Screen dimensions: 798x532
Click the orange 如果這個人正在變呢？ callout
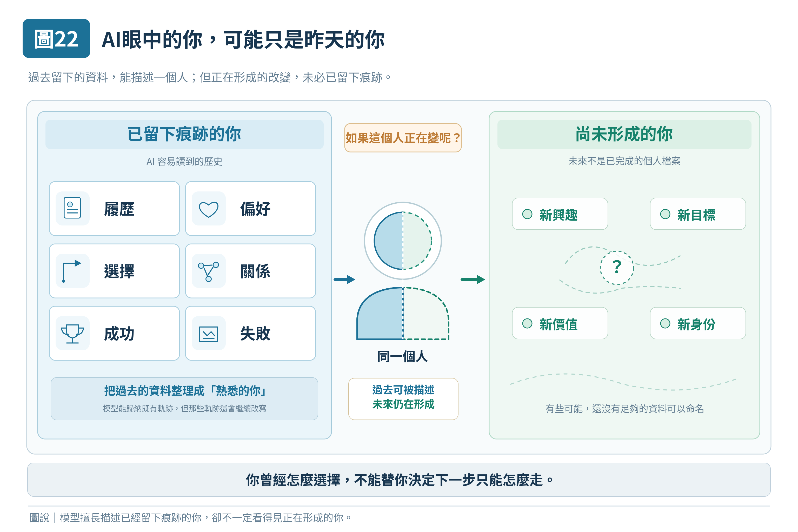tap(403, 138)
